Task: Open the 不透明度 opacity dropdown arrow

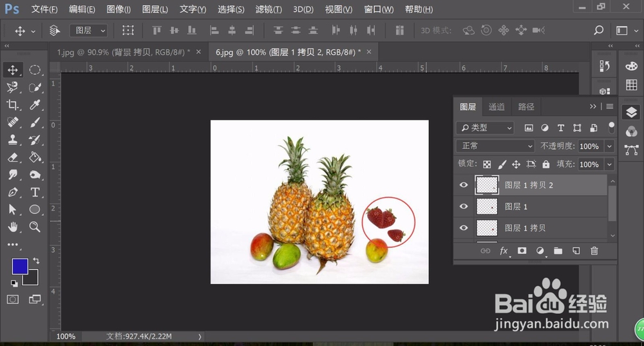Action: (609, 146)
